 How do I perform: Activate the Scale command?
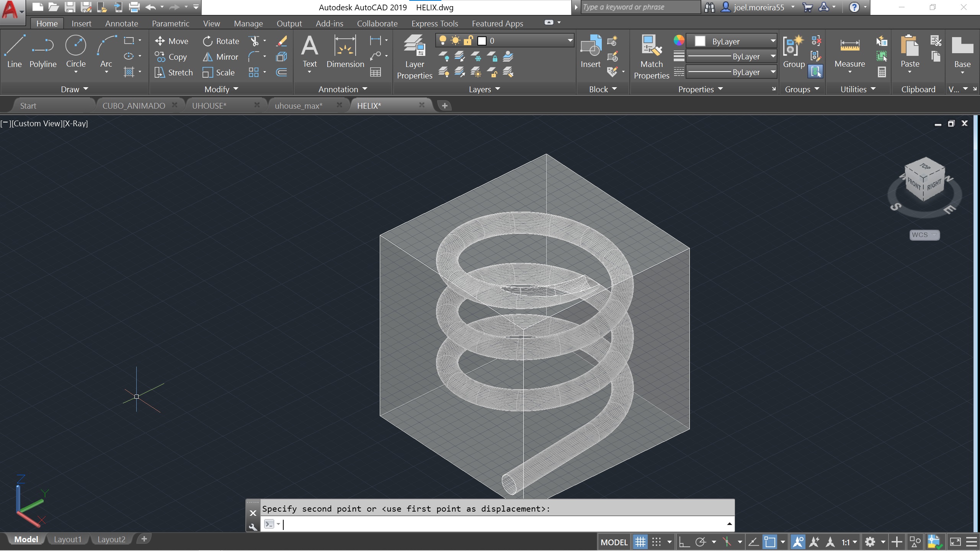219,72
